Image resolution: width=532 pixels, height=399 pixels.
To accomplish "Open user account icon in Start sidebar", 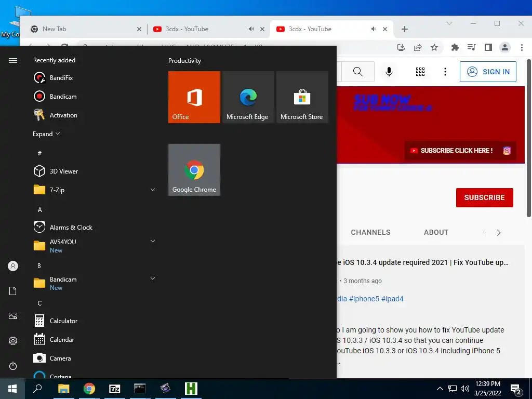I will (x=13, y=266).
